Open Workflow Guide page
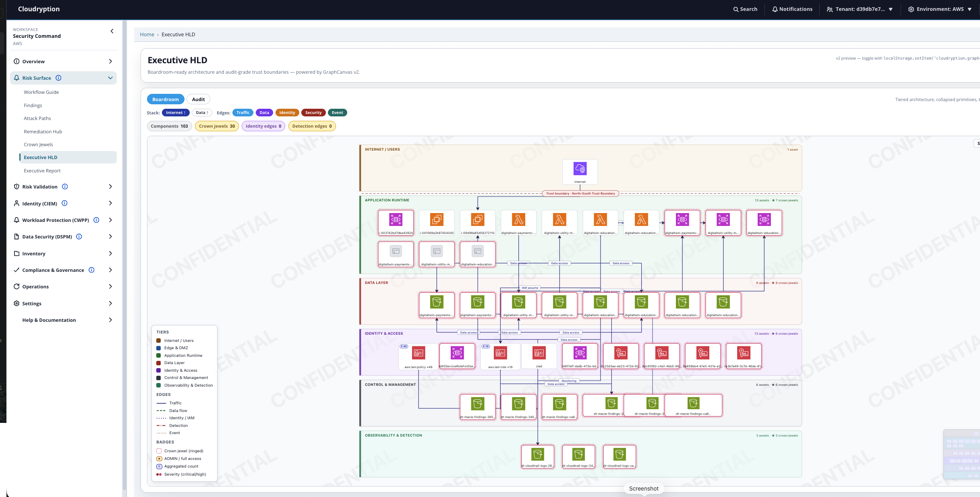980x497 pixels. click(x=41, y=92)
